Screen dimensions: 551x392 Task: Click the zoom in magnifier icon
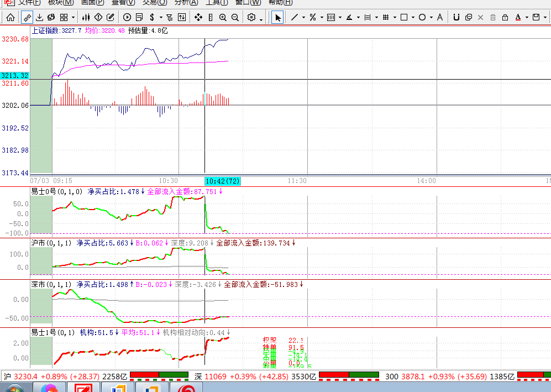(x=223, y=18)
